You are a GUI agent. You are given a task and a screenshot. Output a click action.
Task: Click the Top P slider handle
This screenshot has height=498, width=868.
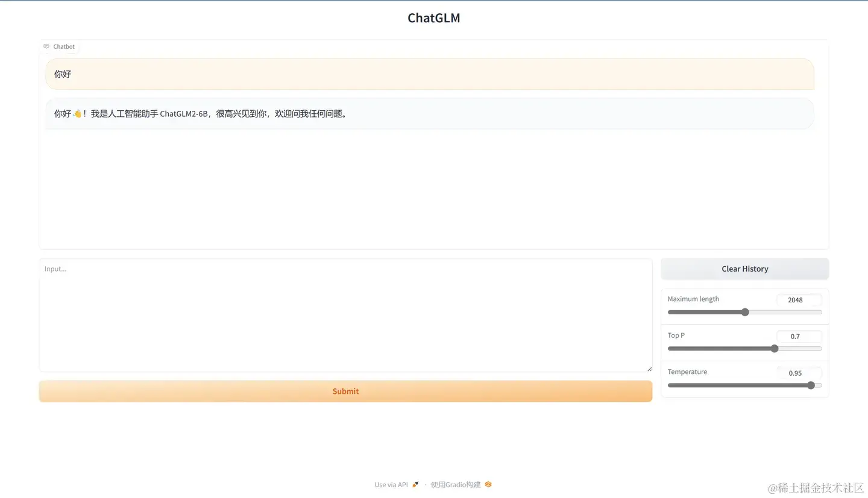775,349
